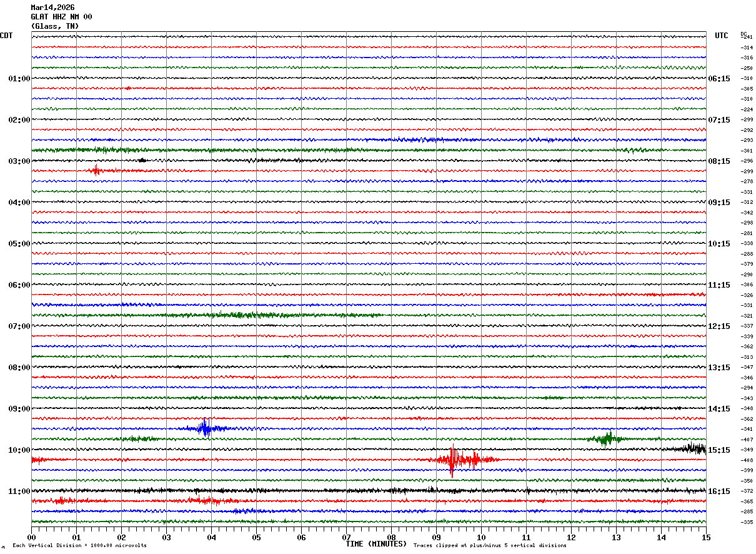
Task: Click the DC offset value -285
Action: 747,511
